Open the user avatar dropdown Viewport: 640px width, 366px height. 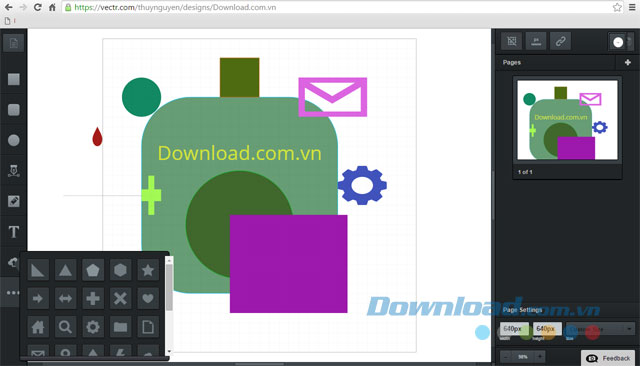click(x=620, y=42)
